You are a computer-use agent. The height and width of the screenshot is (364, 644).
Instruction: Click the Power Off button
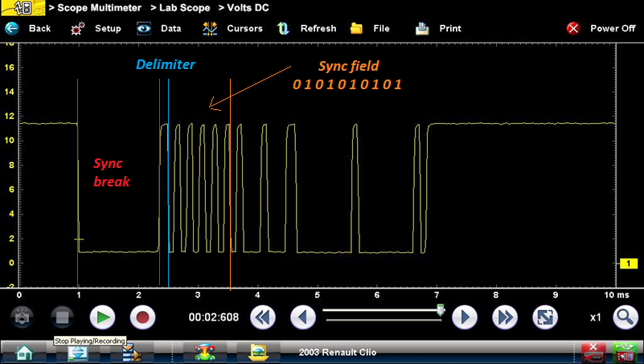[601, 28]
